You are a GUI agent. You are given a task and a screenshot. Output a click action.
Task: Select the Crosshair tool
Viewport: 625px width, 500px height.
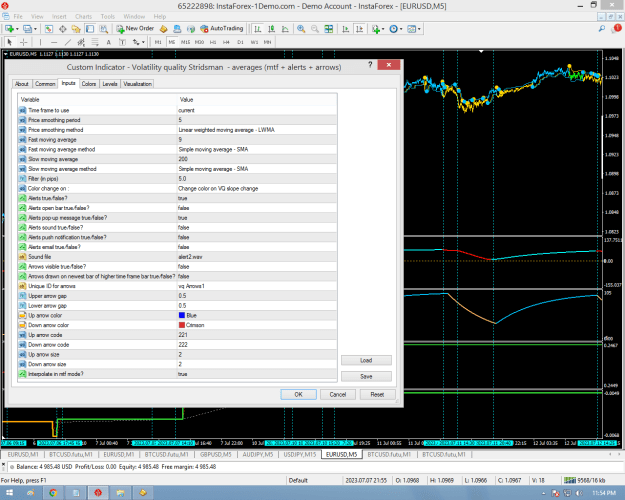tap(24, 42)
